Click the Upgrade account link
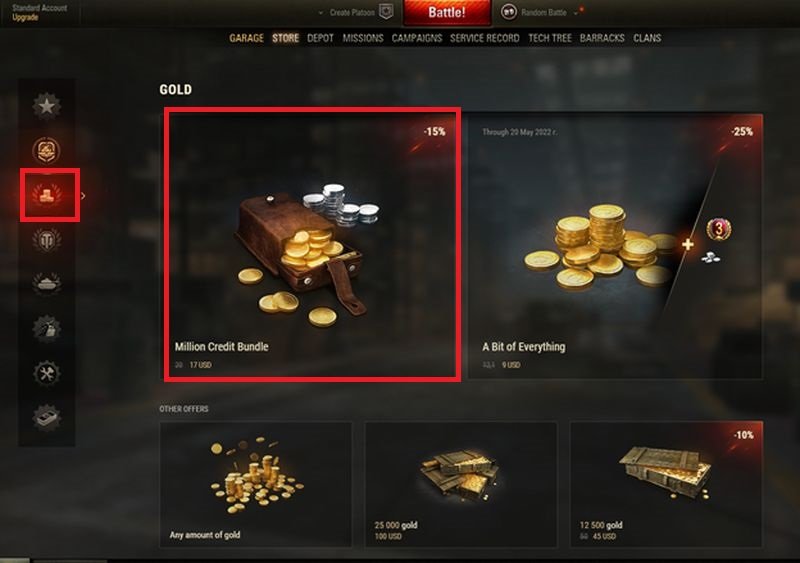 tap(25, 17)
